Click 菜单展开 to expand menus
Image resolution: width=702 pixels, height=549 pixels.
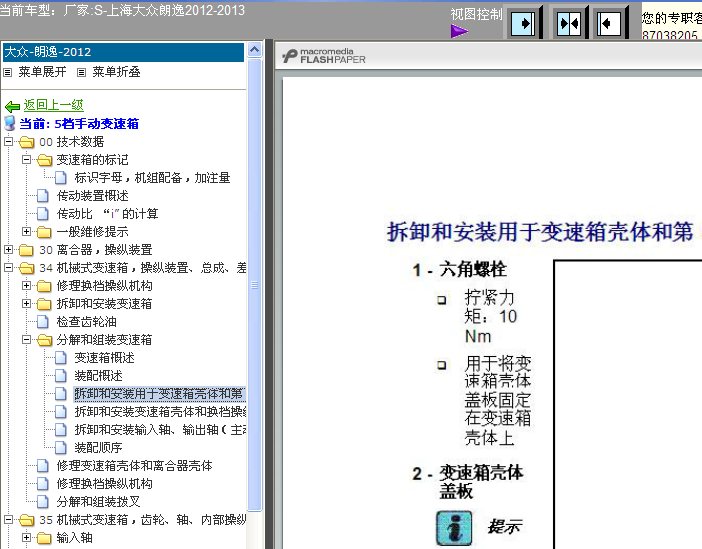coord(42,72)
